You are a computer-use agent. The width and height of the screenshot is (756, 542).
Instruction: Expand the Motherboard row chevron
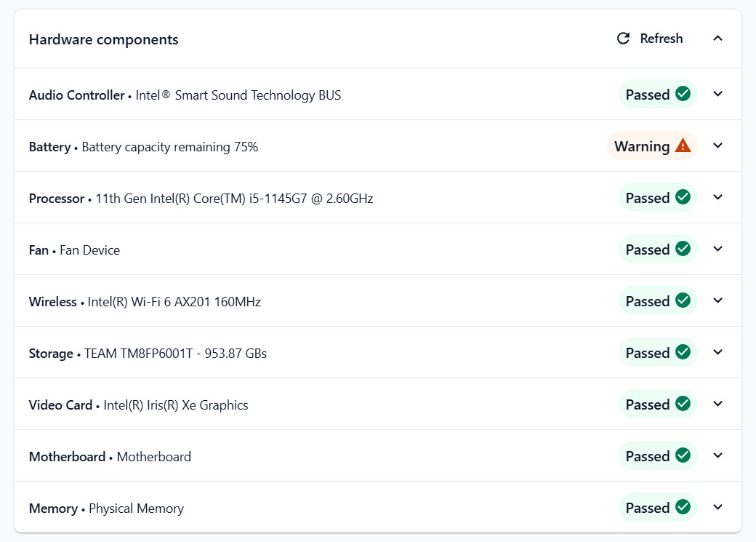(717, 455)
